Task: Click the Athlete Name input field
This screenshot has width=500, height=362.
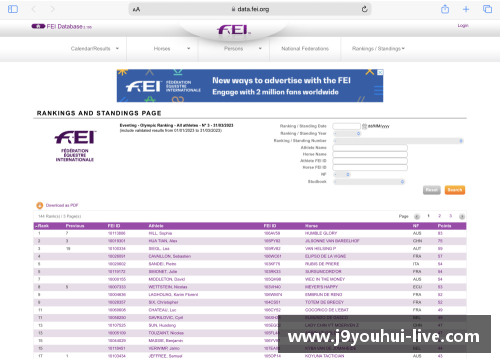Action: point(370,148)
